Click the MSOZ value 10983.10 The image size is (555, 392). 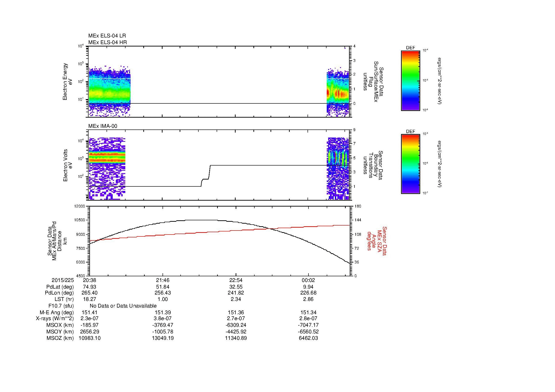tap(89, 338)
